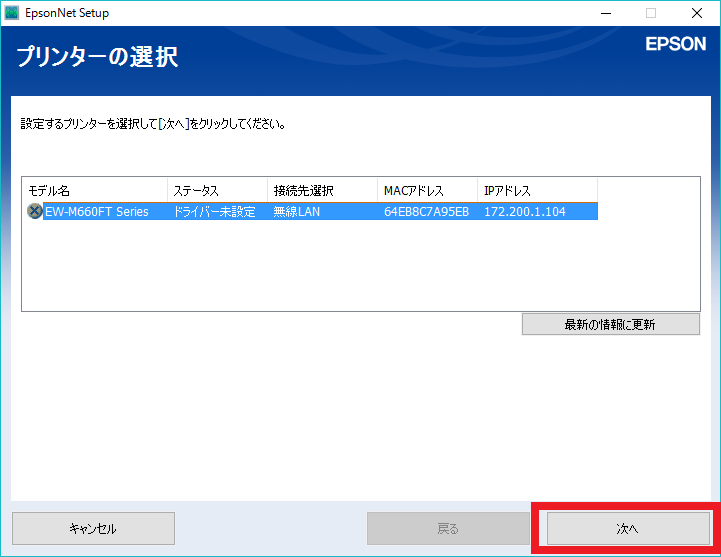This screenshot has width=721, height=557.
Task: Sort the list by ステータス column header
Action: [x=217, y=190]
